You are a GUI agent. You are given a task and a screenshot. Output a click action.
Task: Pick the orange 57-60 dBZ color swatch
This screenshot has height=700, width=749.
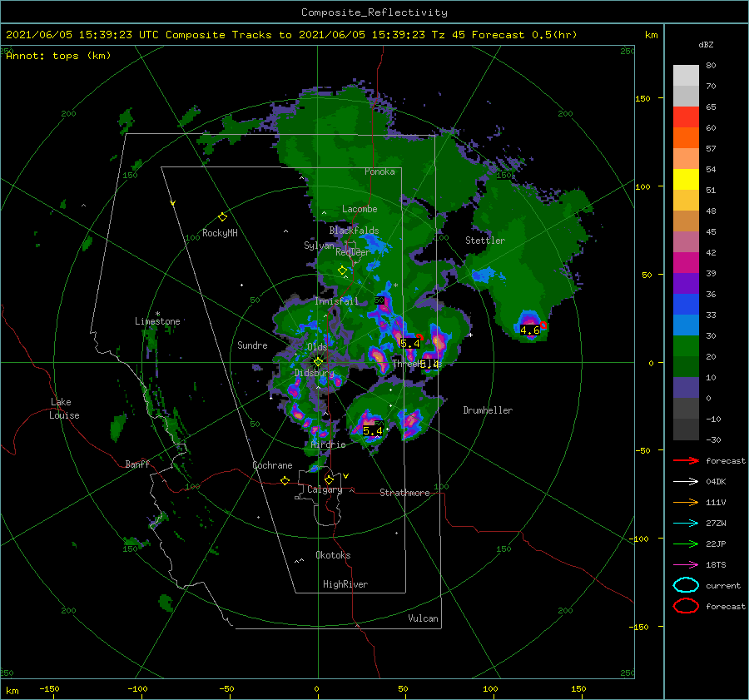[686, 138]
